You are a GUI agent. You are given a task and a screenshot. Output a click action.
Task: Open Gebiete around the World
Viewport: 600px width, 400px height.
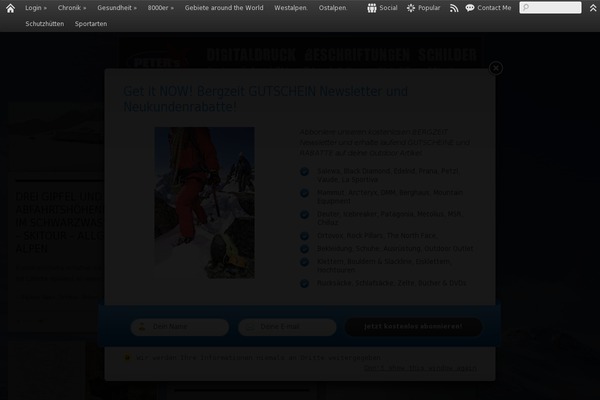click(x=224, y=8)
